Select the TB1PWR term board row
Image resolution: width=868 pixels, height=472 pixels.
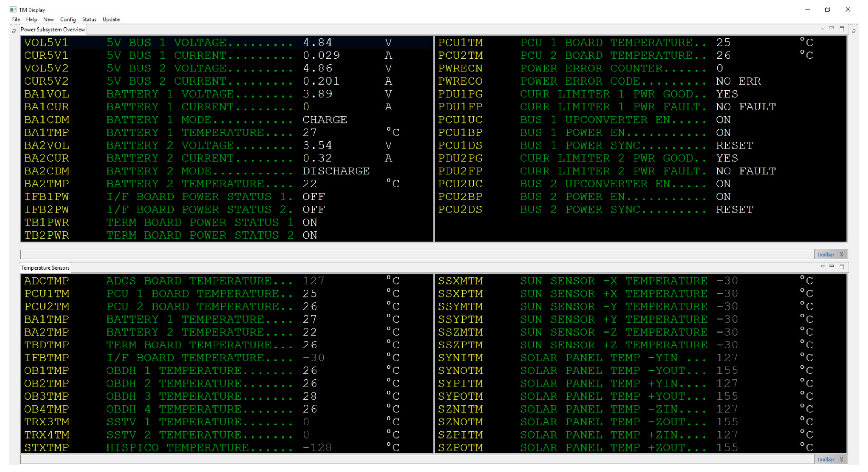coord(227,223)
